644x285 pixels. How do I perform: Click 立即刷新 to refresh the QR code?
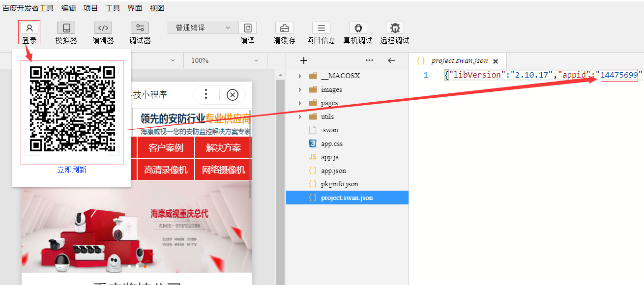tap(72, 170)
